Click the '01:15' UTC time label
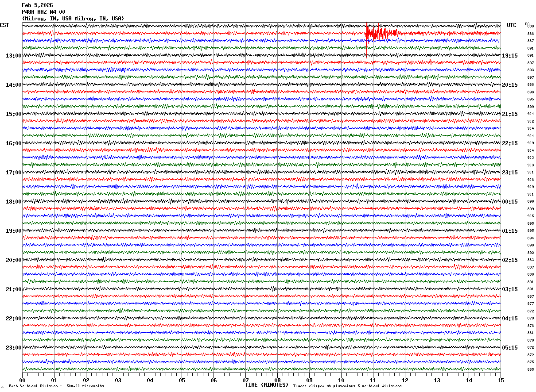 click(510, 231)
